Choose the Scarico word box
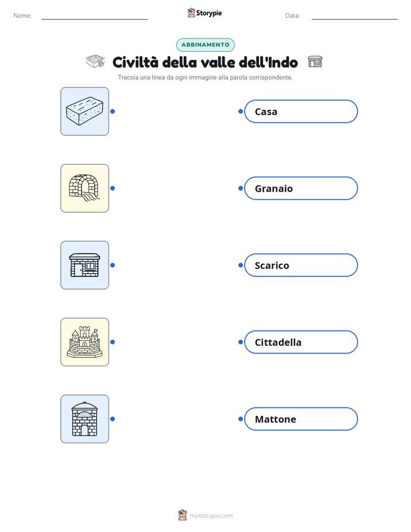 [301, 265]
